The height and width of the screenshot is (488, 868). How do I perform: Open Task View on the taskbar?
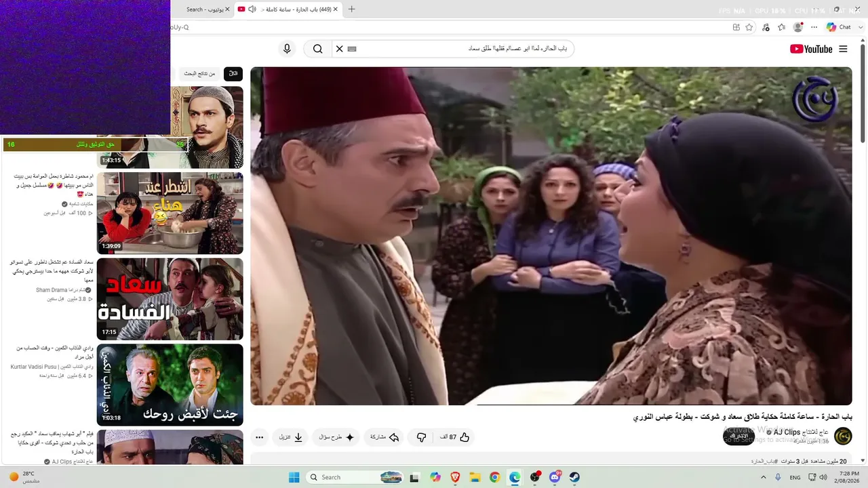[x=414, y=477]
